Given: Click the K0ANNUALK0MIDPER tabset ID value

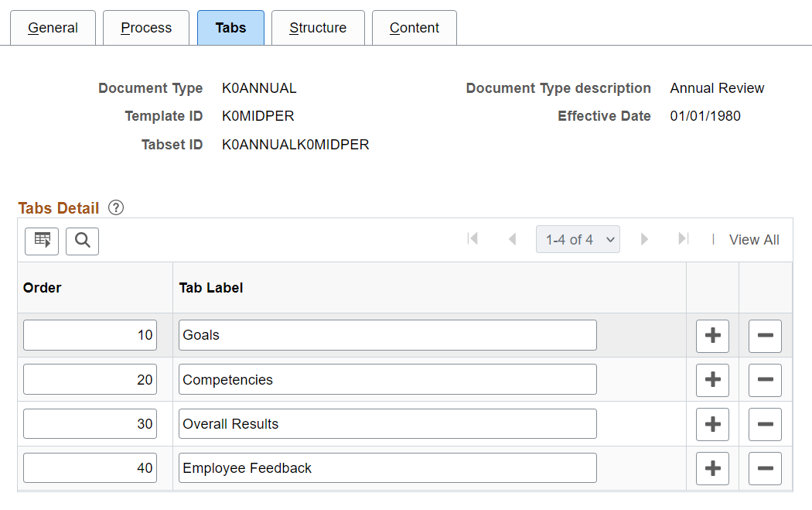Looking at the screenshot, I should click(x=295, y=145).
